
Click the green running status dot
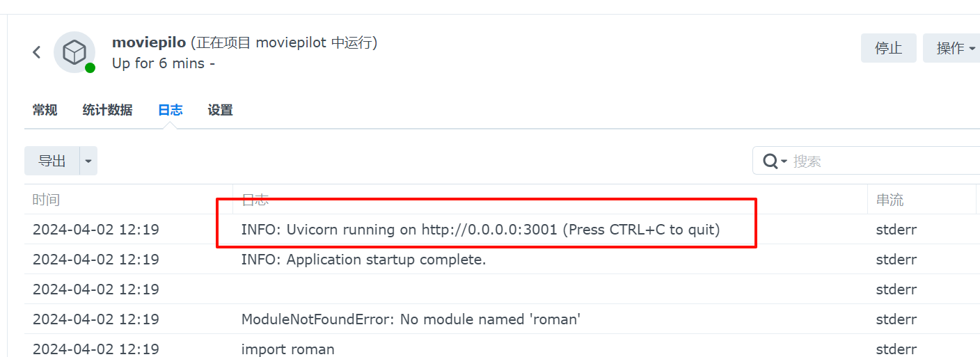pyautogui.click(x=90, y=68)
